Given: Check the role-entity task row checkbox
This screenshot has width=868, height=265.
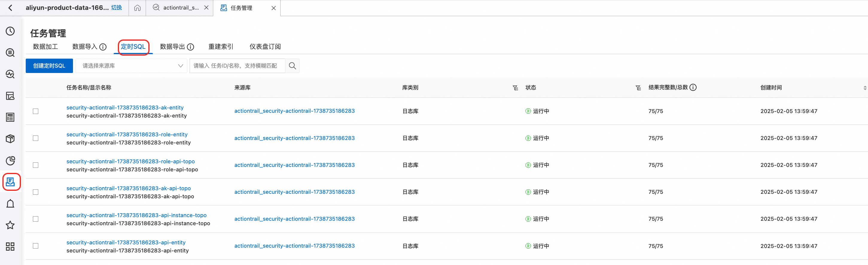Looking at the screenshot, I should tap(36, 138).
